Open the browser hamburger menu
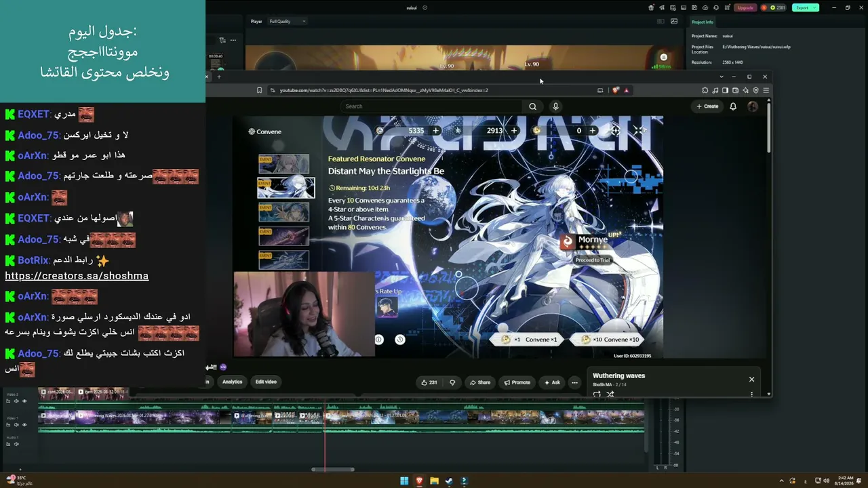868x488 pixels. pos(766,90)
